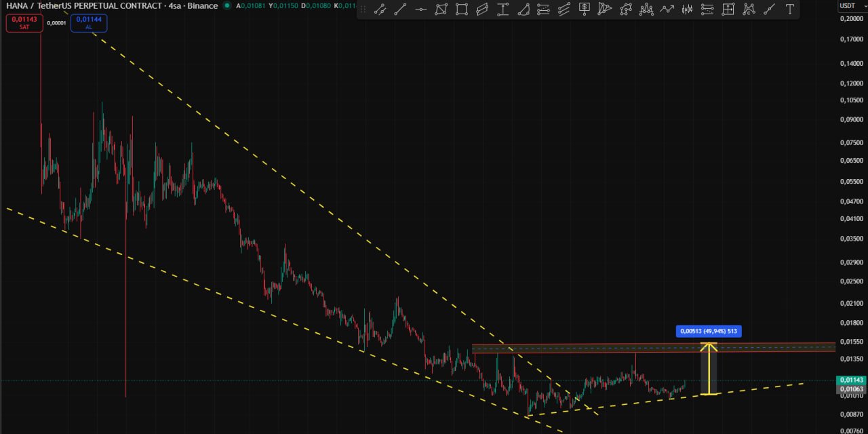Select the candlestick bars pattern tool
The width and height of the screenshot is (868, 434).
coord(688,9)
